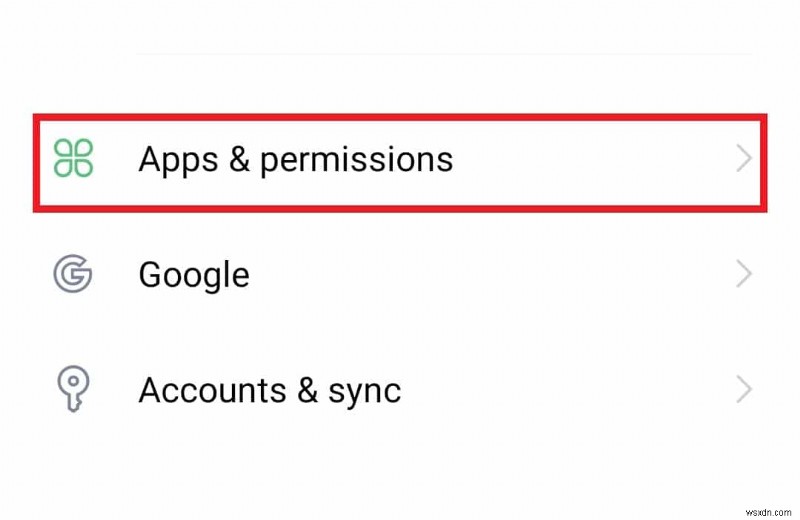
Task: Tap the green four-leaf Apps icon
Action: tap(73, 159)
